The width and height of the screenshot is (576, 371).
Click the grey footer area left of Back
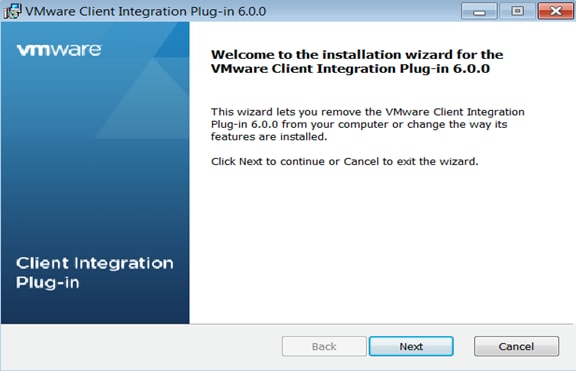point(141,346)
